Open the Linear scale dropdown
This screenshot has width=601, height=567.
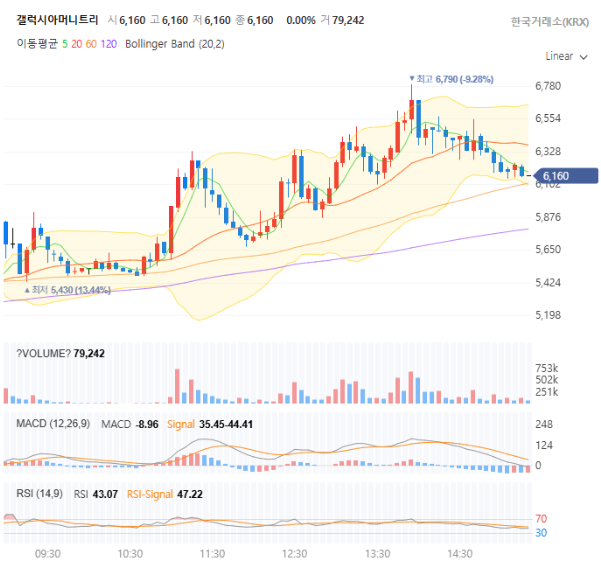[x=566, y=56]
